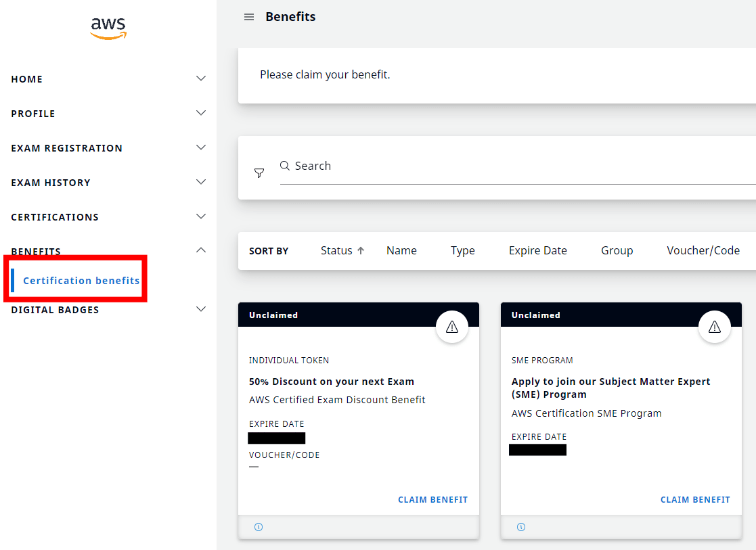The width and height of the screenshot is (756, 550).
Task: Expand the Certifications chevron
Action: coord(201,216)
